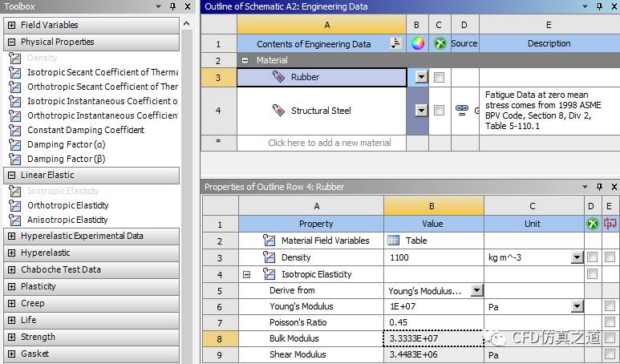
Task: Expand the Hyperelastic Experimental Data group
Action: 12,236
